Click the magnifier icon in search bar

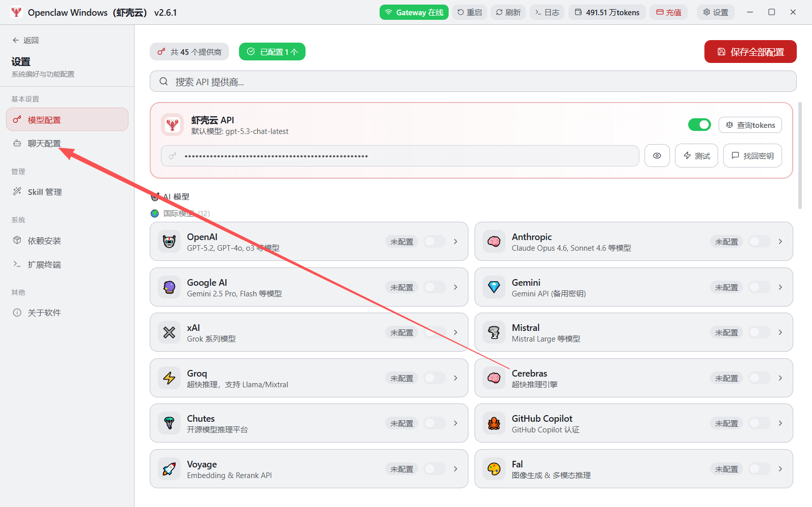[163, 81]
